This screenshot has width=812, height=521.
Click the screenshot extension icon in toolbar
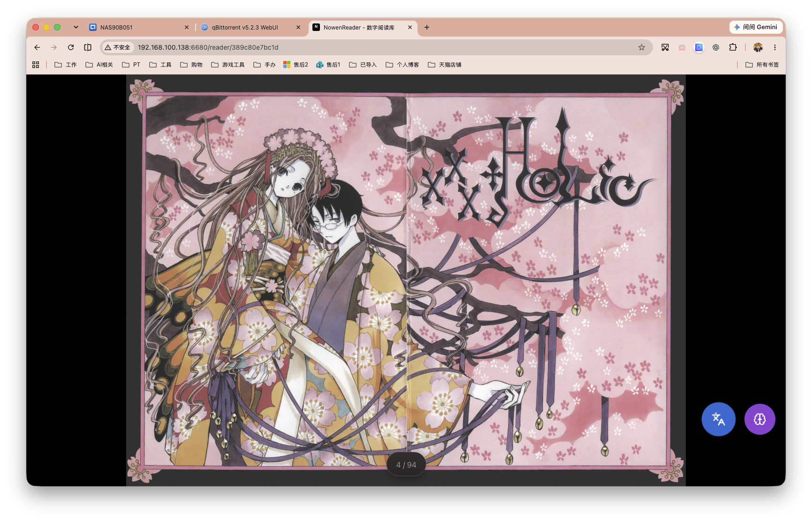(665, 47)
